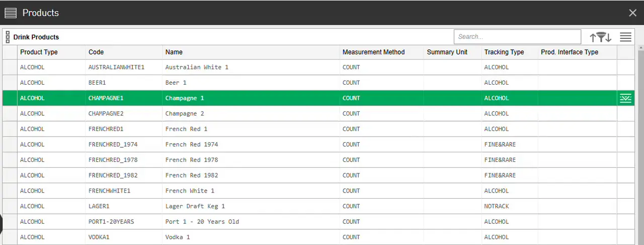Click the Drink Products grid handle icon
Viewport: 644px width, 245px height.
coord(8,37)
